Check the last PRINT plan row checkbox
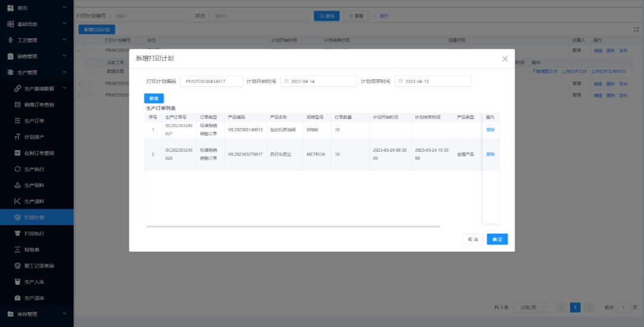 click(89, 95)
